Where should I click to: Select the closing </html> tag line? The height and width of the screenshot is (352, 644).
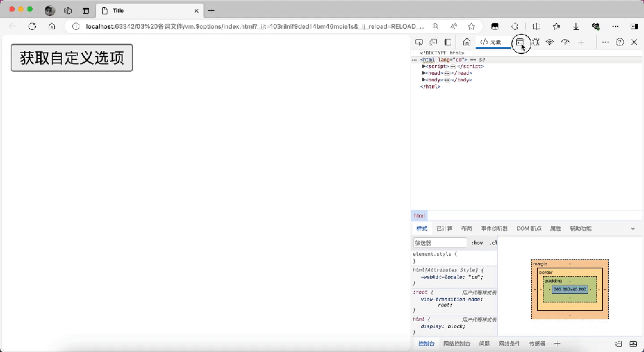tap(430, 87)
